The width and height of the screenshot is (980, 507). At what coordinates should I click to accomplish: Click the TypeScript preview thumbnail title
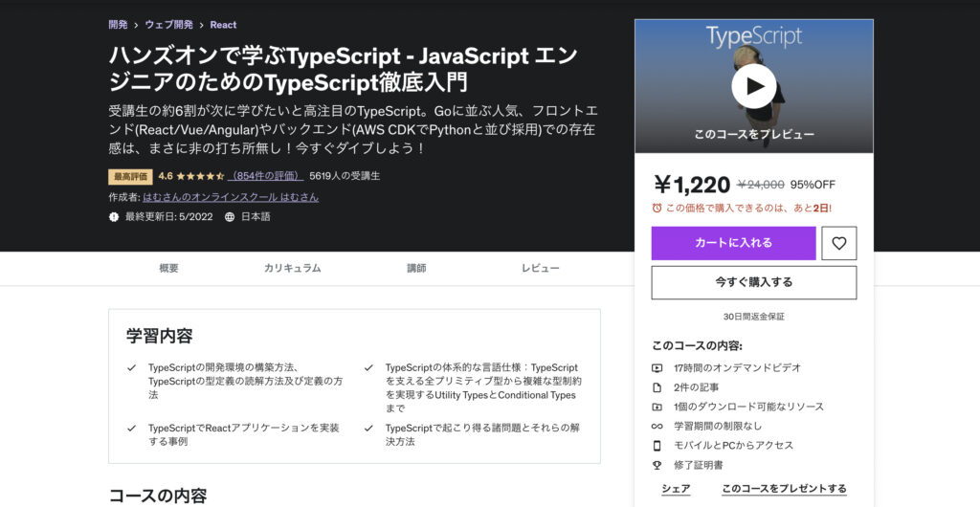pos(754,35)
